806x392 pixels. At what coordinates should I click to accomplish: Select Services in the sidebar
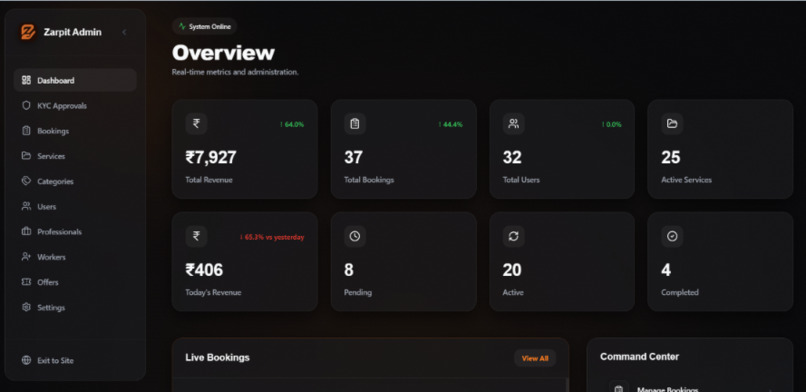tap(75, 156)
